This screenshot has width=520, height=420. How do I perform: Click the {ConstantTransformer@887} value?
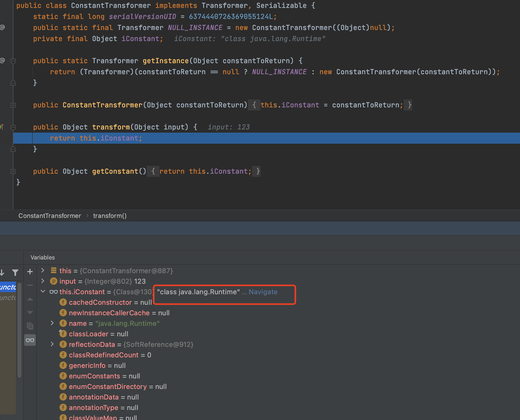pos(126,271)
